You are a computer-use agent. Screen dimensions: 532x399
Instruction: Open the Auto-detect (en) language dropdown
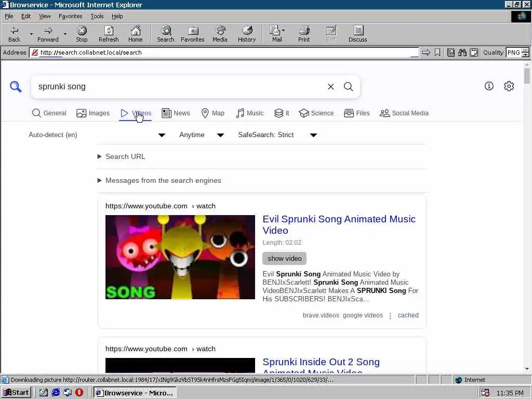(x=97, y=135)
